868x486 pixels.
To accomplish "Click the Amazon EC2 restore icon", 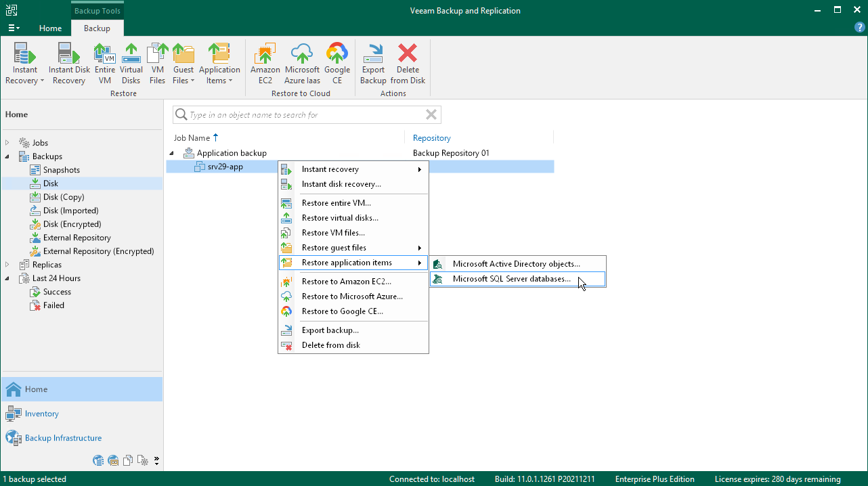I will [x=265, y=64].
